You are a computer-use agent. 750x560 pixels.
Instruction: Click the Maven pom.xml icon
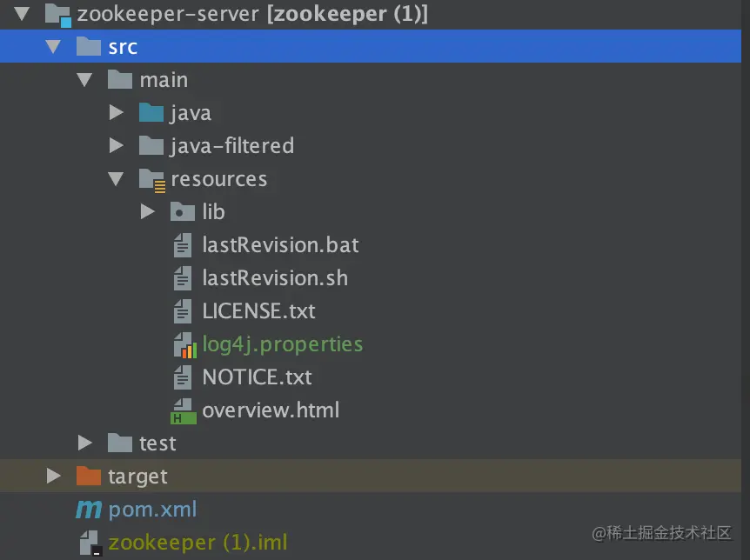tap(89, 510)
